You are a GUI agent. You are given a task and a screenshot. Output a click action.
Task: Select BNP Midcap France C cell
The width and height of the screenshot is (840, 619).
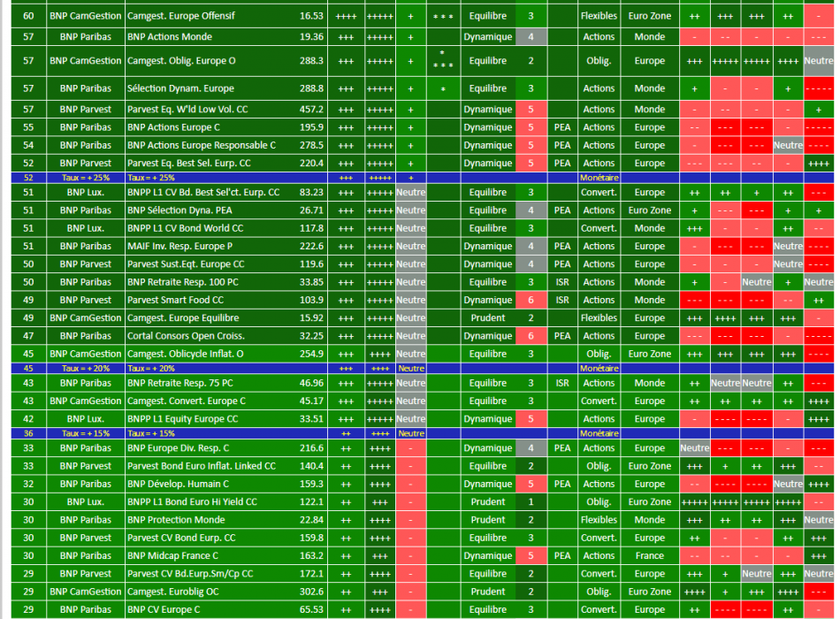click(x=173, y=555)
